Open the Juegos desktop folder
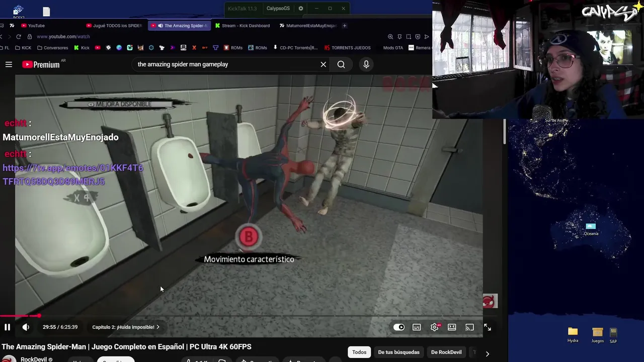The width and height of the screenshot is (644, 362). [x=597, y=335]
